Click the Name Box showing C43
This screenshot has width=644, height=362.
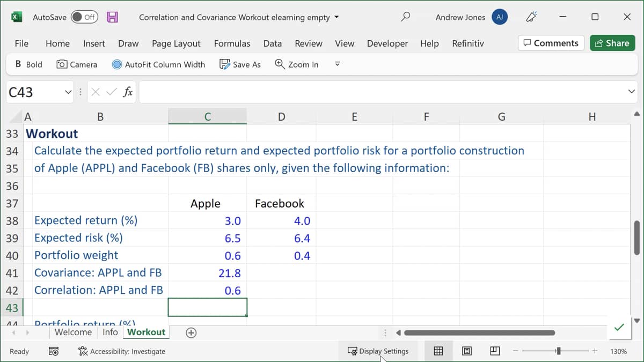pyautogui.click(x=34, y=92)
